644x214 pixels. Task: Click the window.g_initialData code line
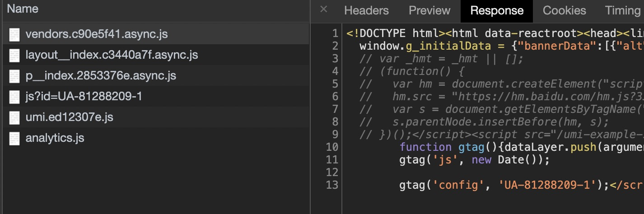coord(501,46)
